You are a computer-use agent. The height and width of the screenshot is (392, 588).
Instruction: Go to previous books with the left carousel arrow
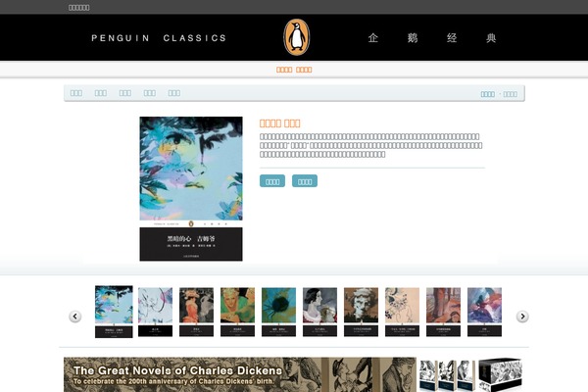[75, 317]
